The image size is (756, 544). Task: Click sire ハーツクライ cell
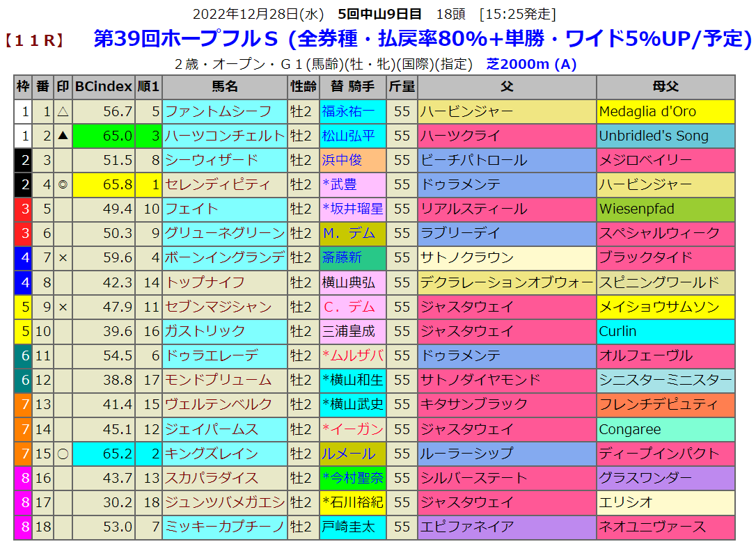coord(506,136)
